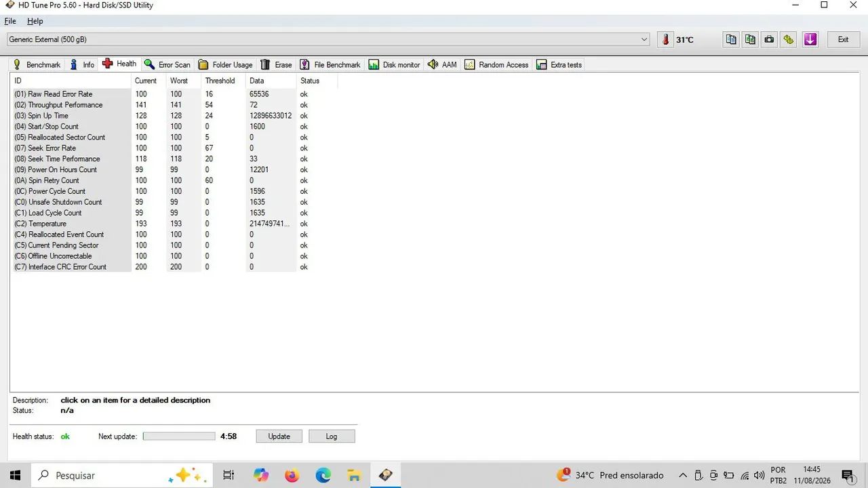Screen dimensions: 868x488
Task: Click the battery power tray icon
Action: pos(729,475)
